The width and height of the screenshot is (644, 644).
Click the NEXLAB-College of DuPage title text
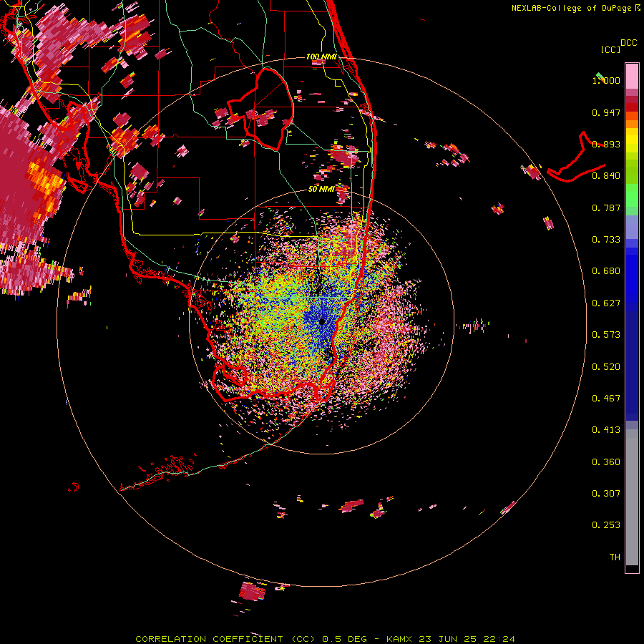(575, 8)
